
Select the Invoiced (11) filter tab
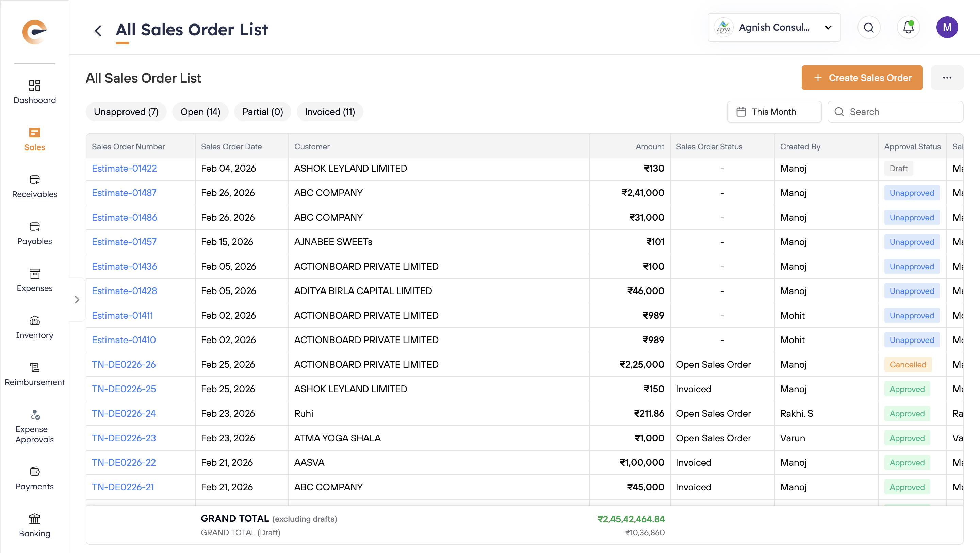point(329,111)
